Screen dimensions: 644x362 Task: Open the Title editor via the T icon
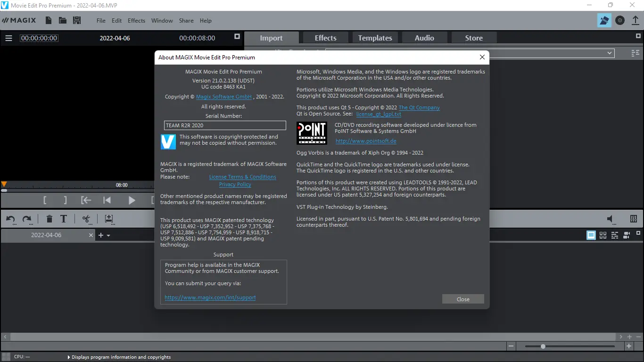63,219
